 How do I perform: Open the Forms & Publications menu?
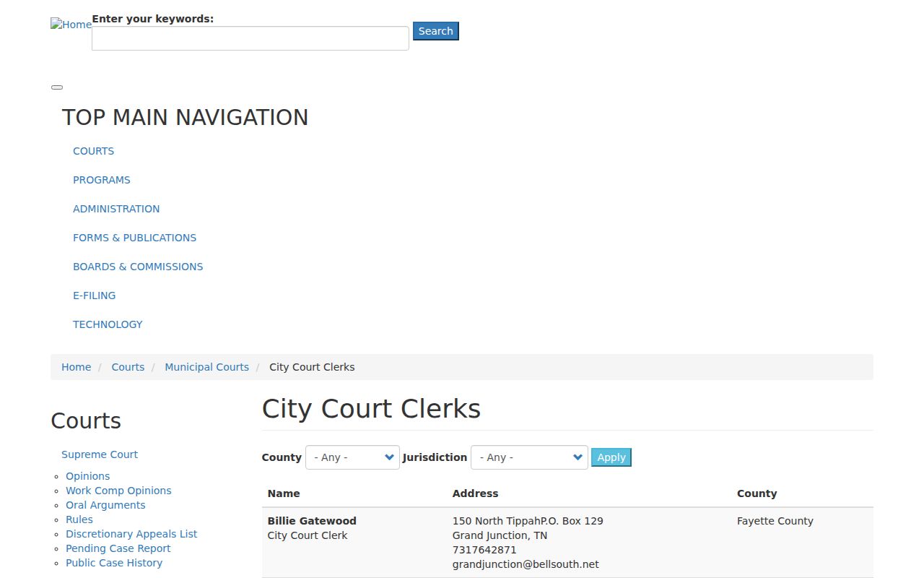click(x=134, y=238)
